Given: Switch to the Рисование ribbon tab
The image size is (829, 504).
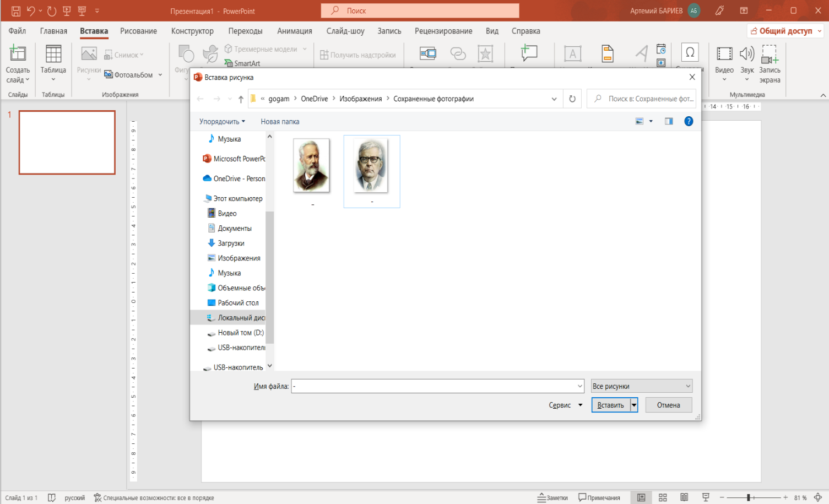Looking at the screenshot, I should pos(138,31).
